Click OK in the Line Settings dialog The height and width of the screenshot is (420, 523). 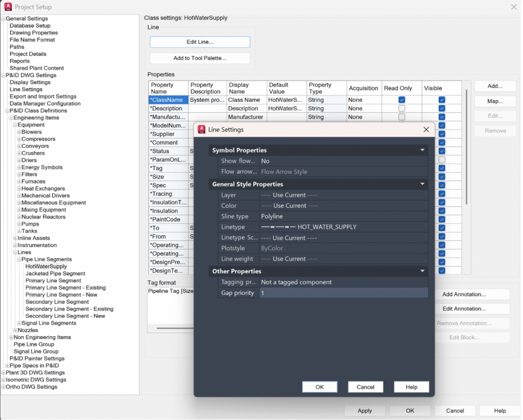click(x=320, y=387)
